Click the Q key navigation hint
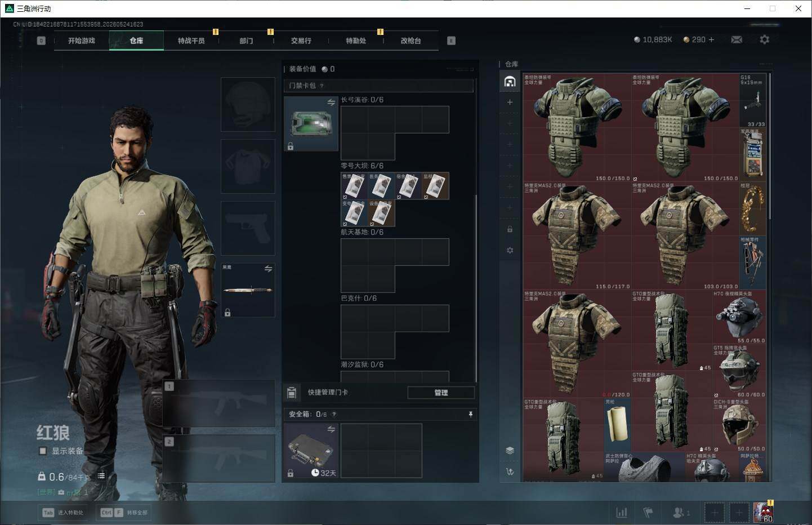Screen dimensions: 812x525 click(41, 41)
